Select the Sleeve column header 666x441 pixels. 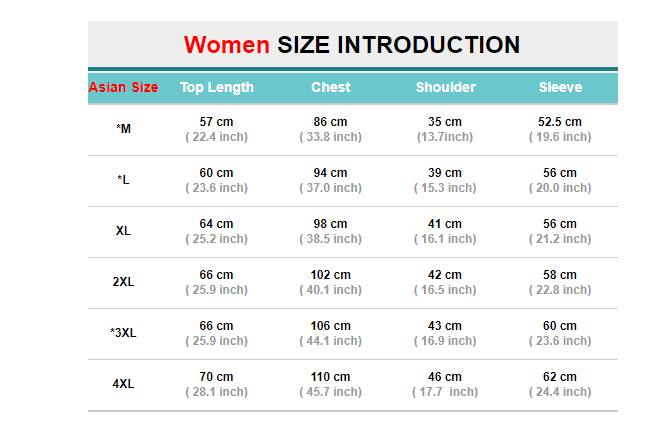coord(560,87)
